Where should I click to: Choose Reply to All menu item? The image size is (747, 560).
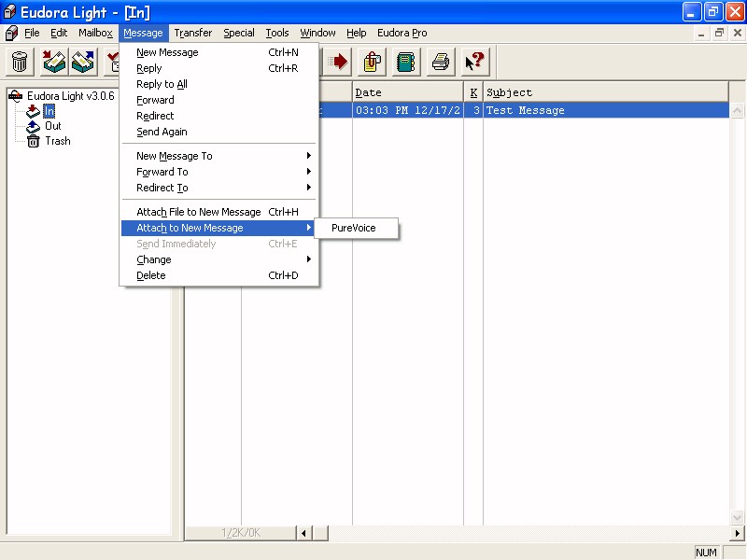point(218,84)
